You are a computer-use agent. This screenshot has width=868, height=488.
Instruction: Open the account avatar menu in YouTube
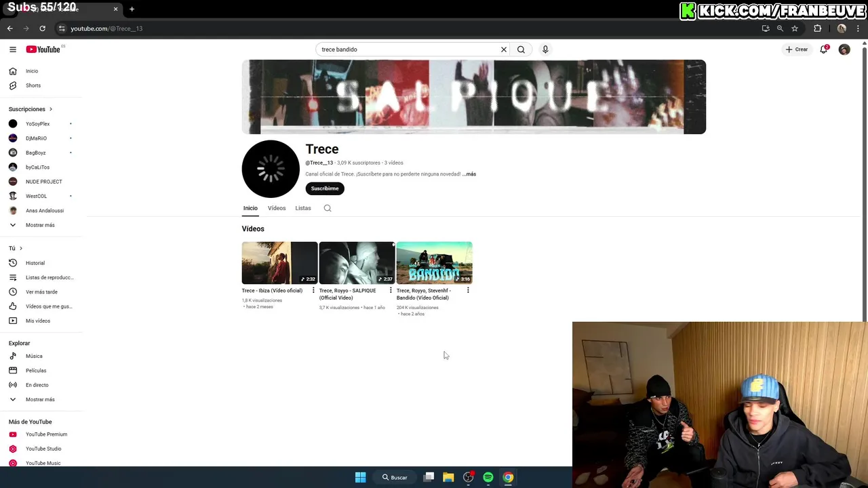pos(844,49)
